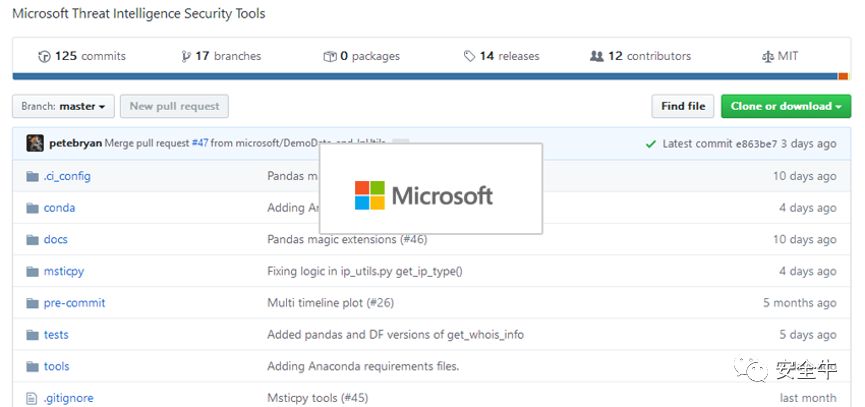Open the msticpy folder
865x407 pixels.
(64, 271)
